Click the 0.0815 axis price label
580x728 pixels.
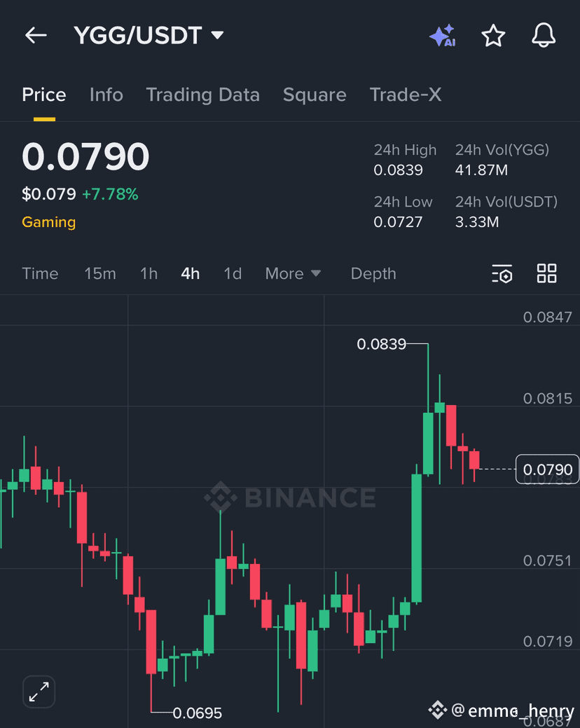tap(548, 399)
